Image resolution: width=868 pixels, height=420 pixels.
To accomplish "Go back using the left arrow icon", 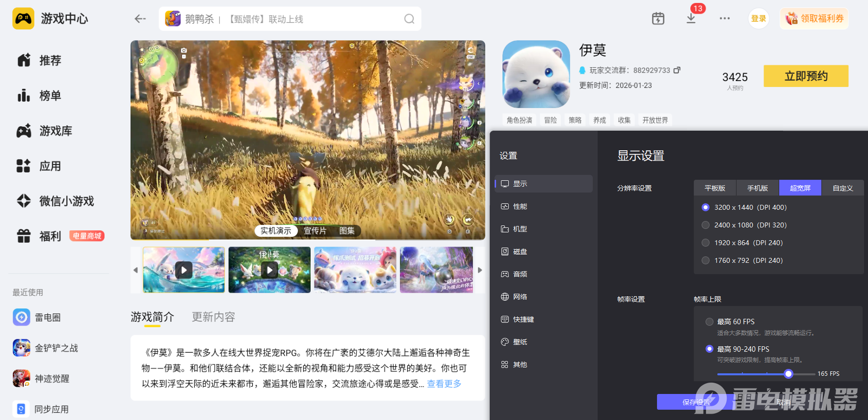I will coord(140,19).
